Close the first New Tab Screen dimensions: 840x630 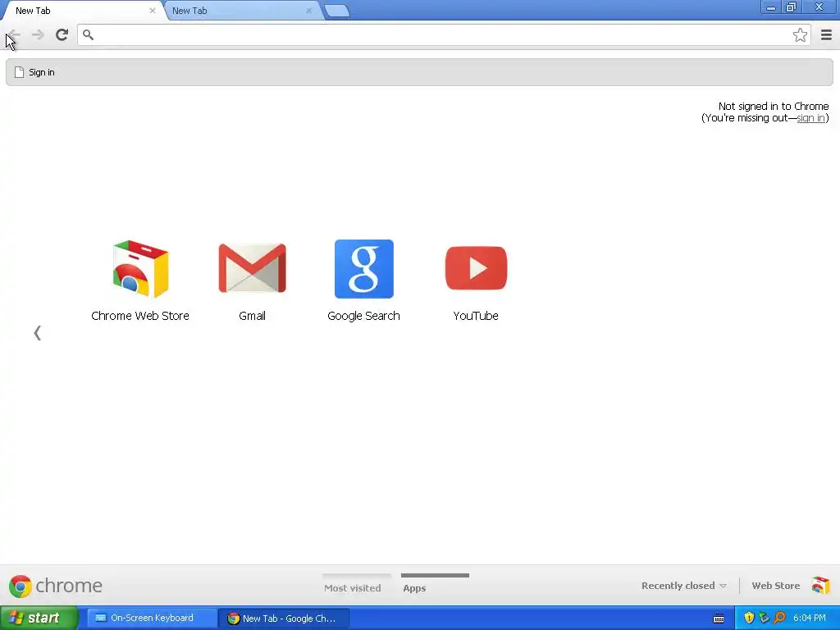(x=152, y=10)
